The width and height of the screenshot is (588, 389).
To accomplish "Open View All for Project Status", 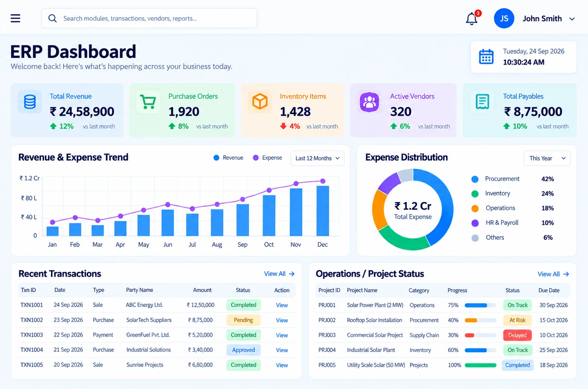I will pyautogui.click(x=553, y=274).
